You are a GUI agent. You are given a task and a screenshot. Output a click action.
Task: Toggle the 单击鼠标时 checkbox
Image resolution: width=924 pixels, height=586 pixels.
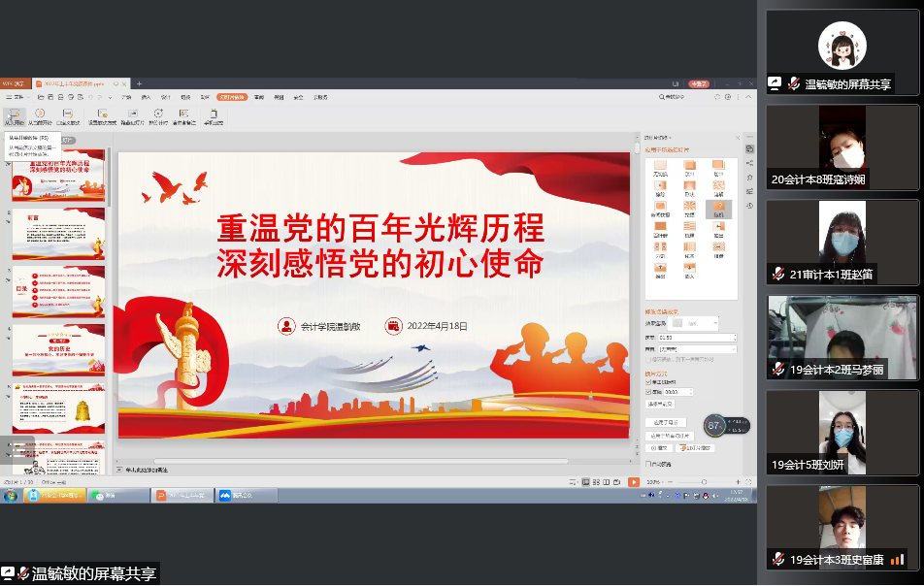648,382
